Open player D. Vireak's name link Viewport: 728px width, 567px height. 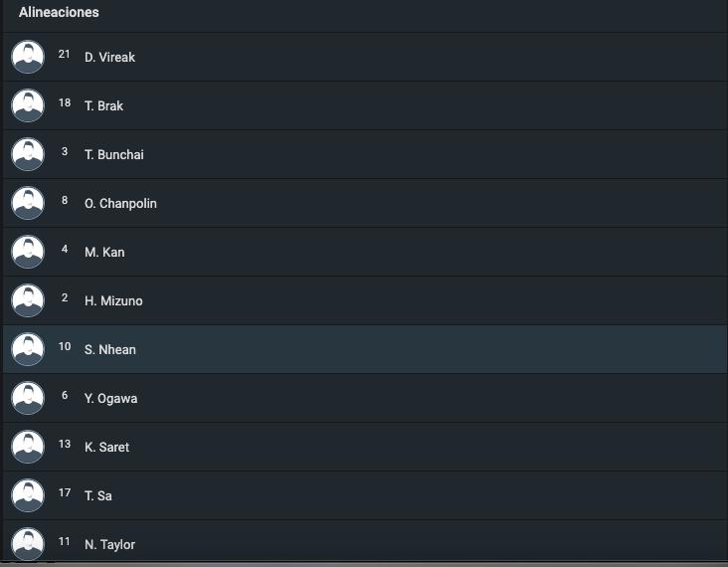[109, 57]
